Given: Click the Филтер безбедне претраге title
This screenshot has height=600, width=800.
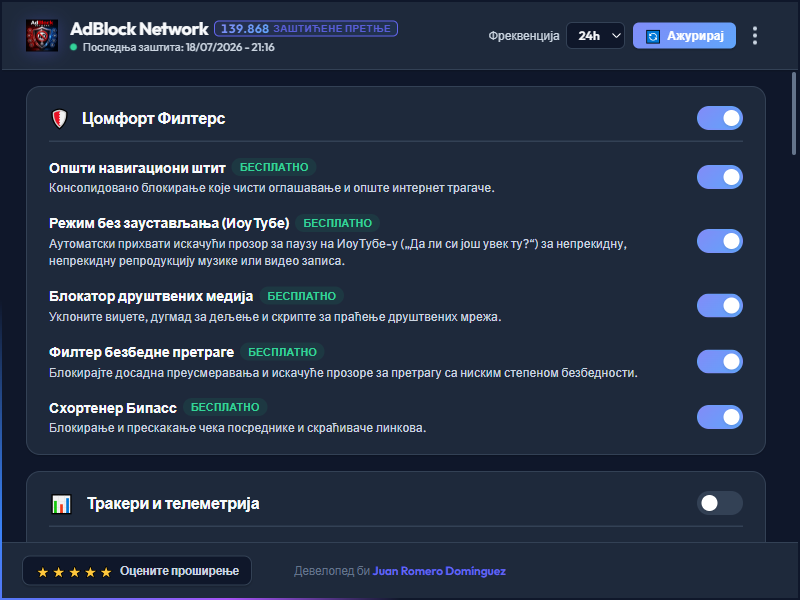Looking at the screenshot, I should tap(141, 353).
